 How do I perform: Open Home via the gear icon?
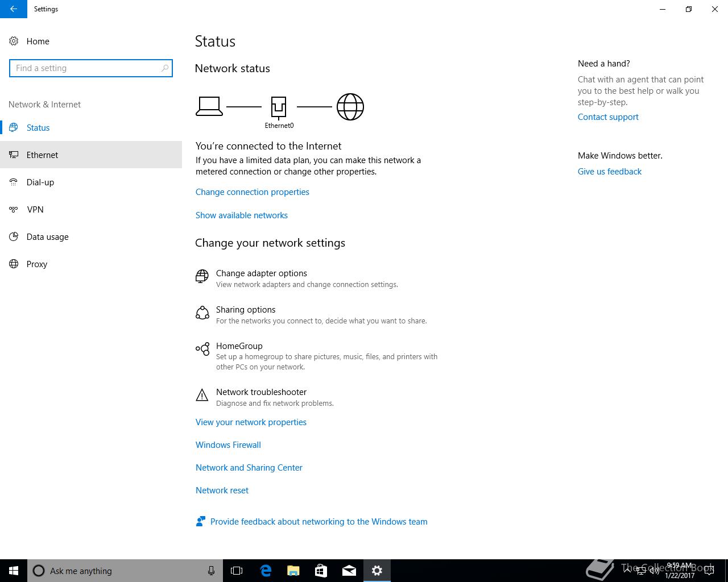pos(14,41)
